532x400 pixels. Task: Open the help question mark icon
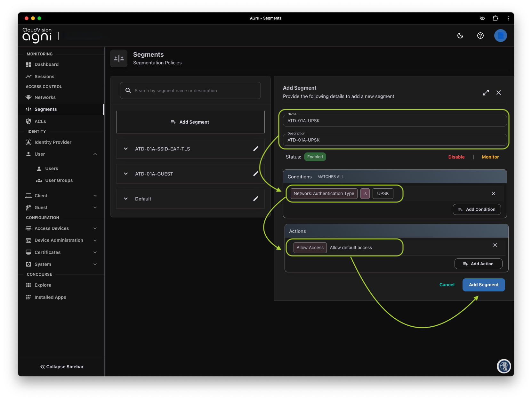(480, 36)
